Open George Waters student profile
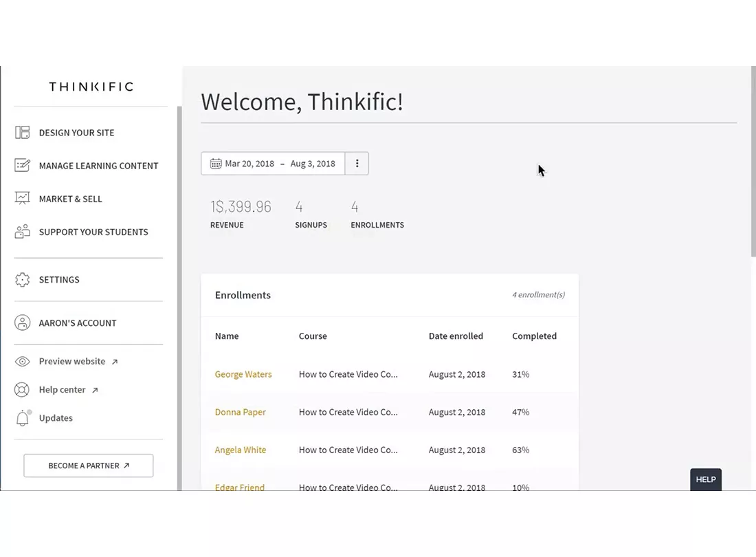Image resolution: width=756 pixels, height=557 pixels. pos(243,374)
